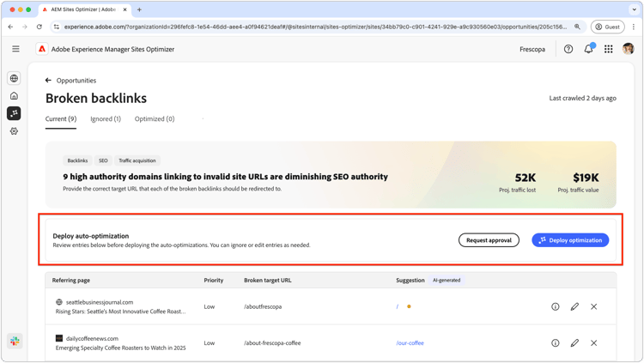Click the AI-generated badge
This screenshot has height=363, width=644.
[447, 280]
